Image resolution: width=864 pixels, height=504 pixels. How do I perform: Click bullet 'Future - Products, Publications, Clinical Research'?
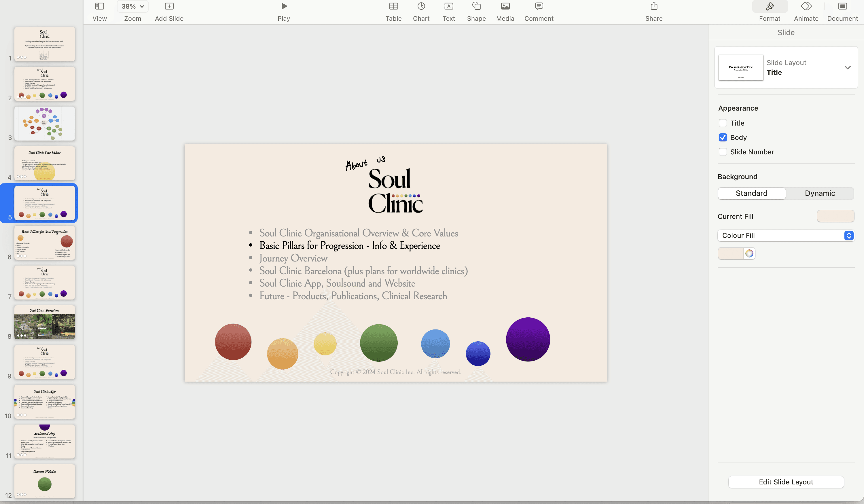[353, 296]
